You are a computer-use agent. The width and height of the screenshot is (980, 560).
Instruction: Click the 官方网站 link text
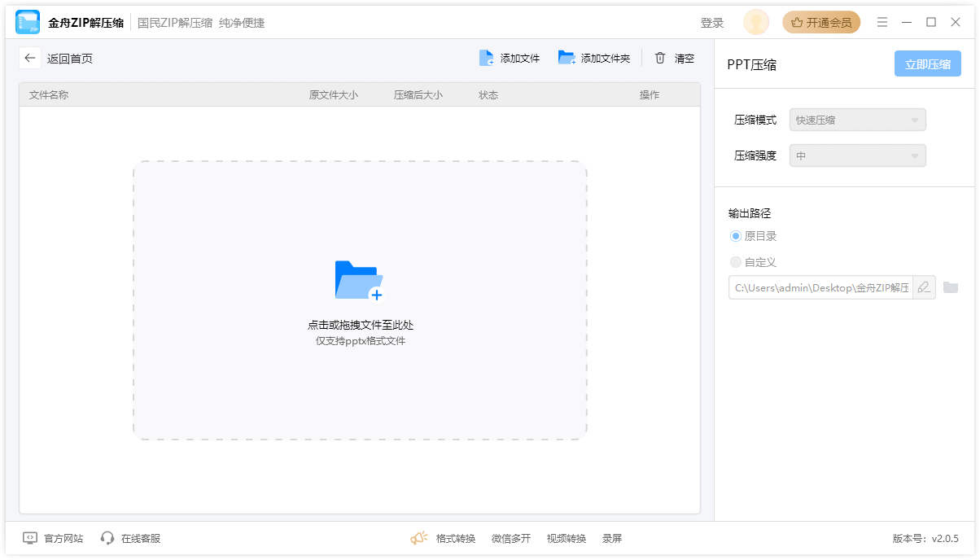coord(63,539)
